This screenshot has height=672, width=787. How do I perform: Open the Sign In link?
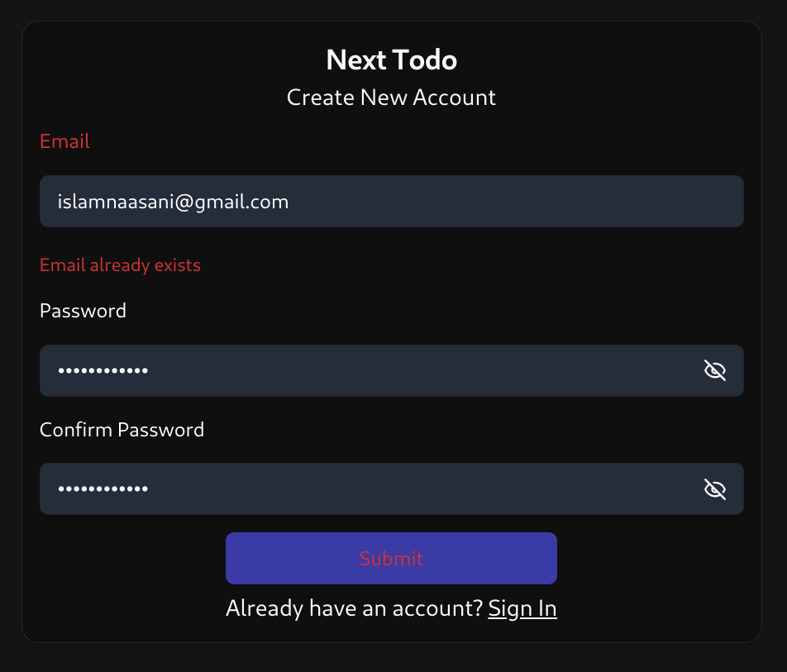(x=522, y=608)
